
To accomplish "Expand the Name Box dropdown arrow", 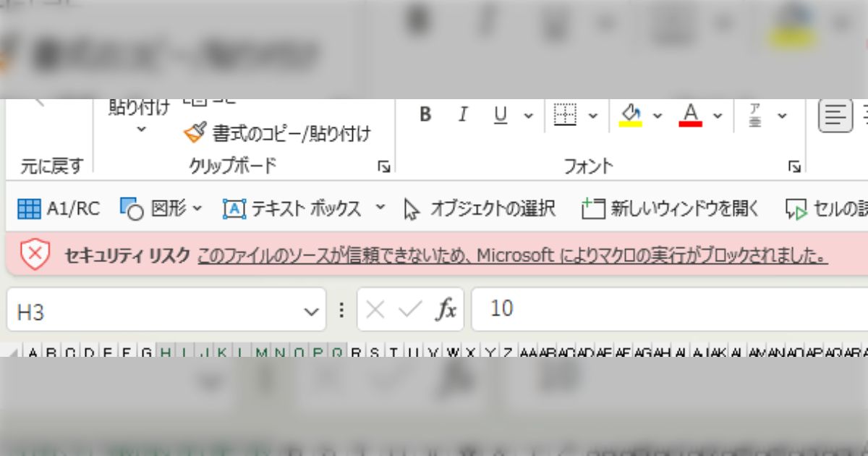I will (x=311, y=312).
